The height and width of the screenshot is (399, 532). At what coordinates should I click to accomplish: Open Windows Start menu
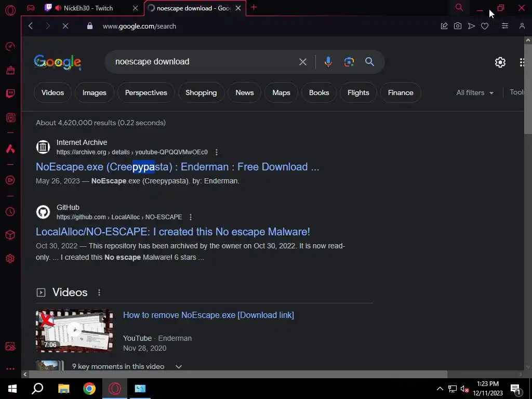coord(12,389)
